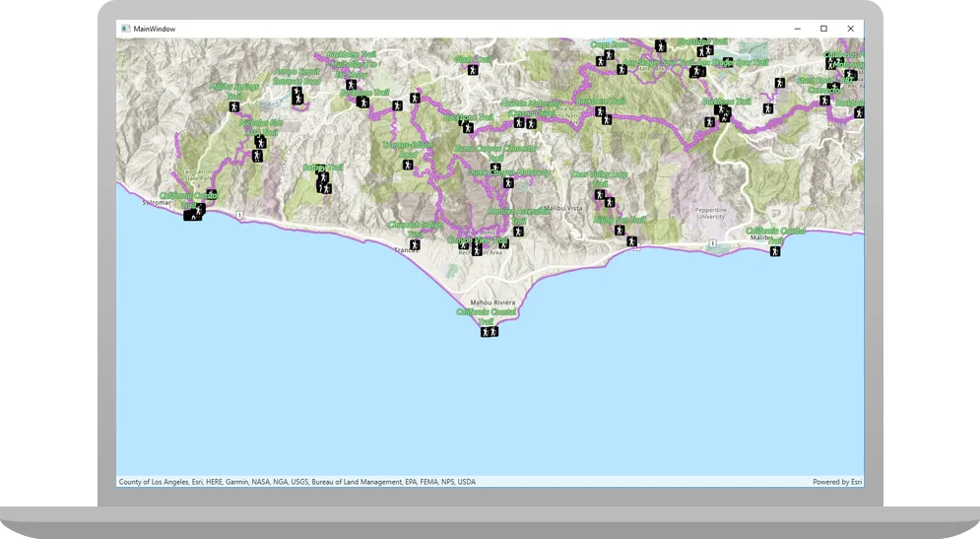Click California Coastal Trail label at Mahou Riviera
The image size is (980, 539).
[487, 316]
